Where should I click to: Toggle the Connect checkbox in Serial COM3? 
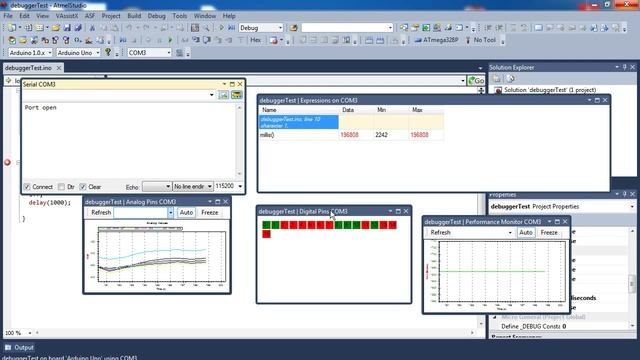pos(27,187)
